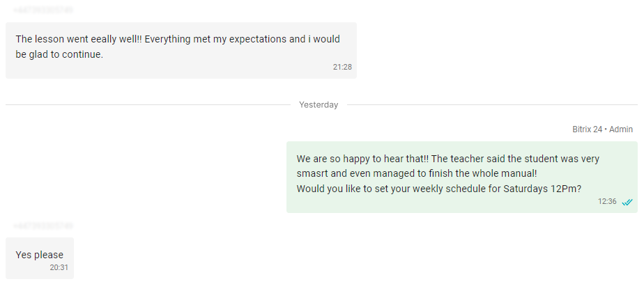Image resolution: width=644 pixels, height=284 pixels.
Task: Click the 20:31 timestamp under Yes please
Action: click(x=59, y=267)
